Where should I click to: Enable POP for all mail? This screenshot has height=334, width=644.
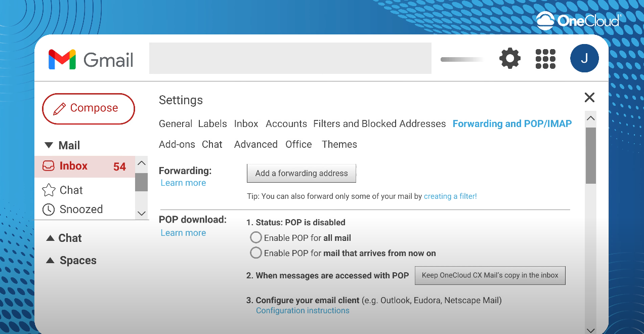click(x=256, y=238)
